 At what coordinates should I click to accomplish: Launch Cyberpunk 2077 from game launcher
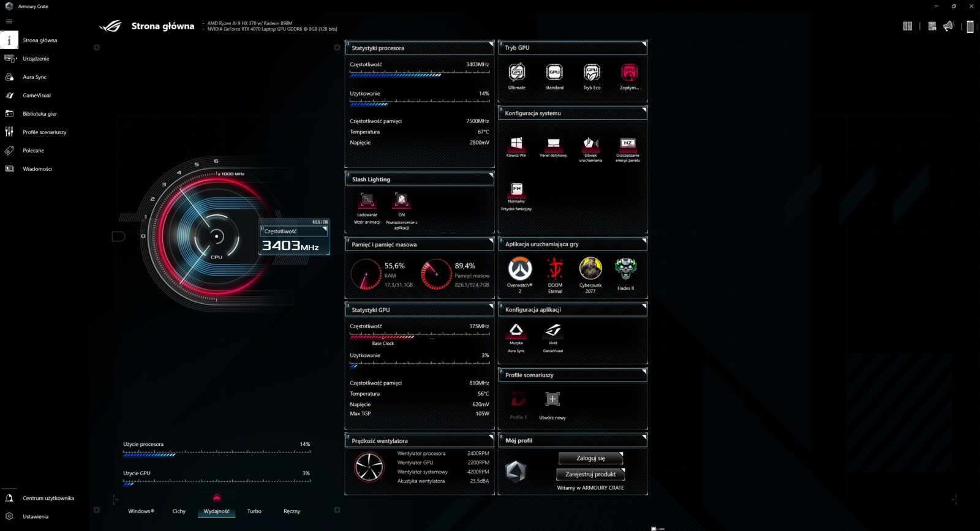point(590,269)
